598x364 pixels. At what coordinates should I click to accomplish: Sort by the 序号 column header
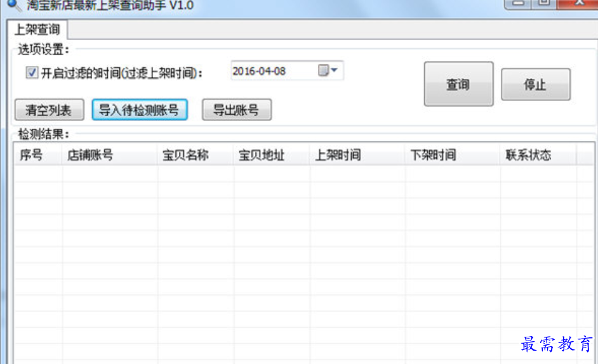[x=37, y=155]
